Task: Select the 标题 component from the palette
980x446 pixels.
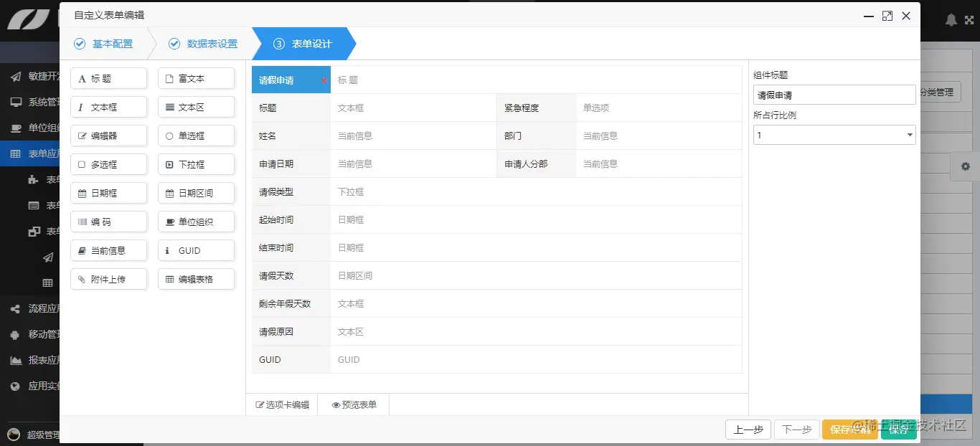Action: [x=108, y=78]
